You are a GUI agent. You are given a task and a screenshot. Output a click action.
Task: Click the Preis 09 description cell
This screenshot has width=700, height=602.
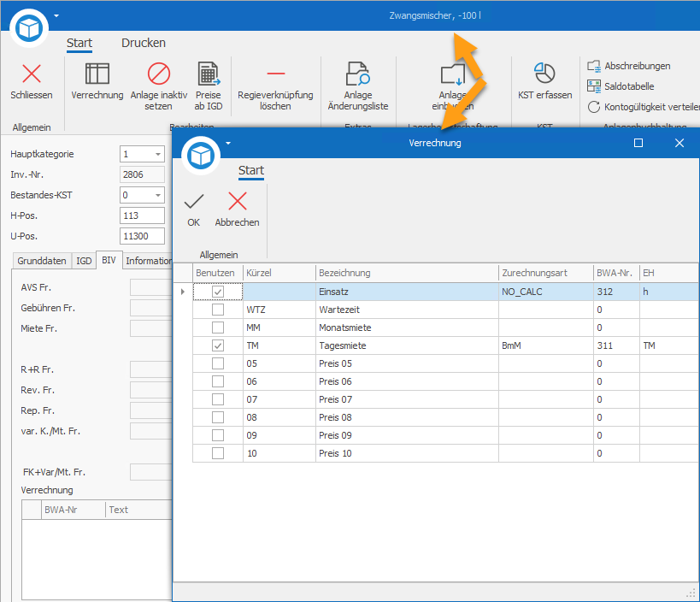coord(407,435)
